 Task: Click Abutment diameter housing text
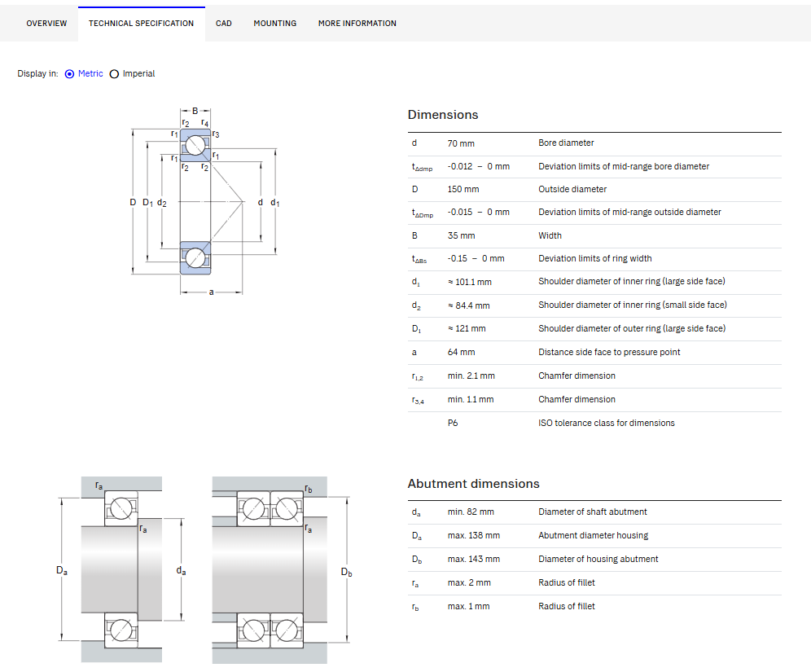593,535
